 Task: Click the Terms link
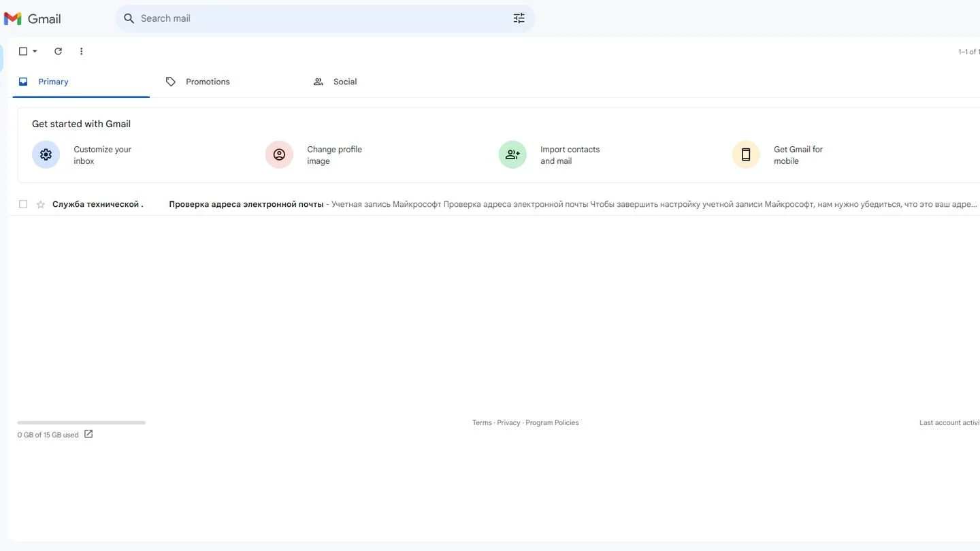[x=482, y=422]
